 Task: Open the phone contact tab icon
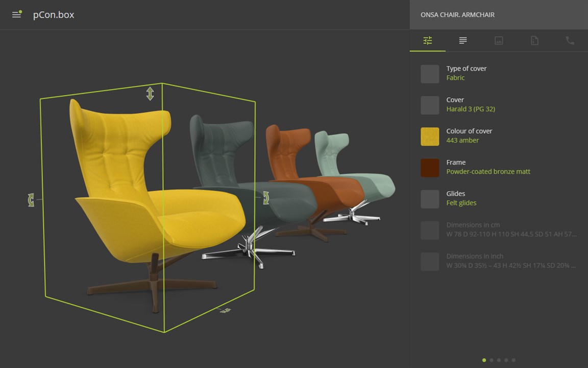[570, 40]
